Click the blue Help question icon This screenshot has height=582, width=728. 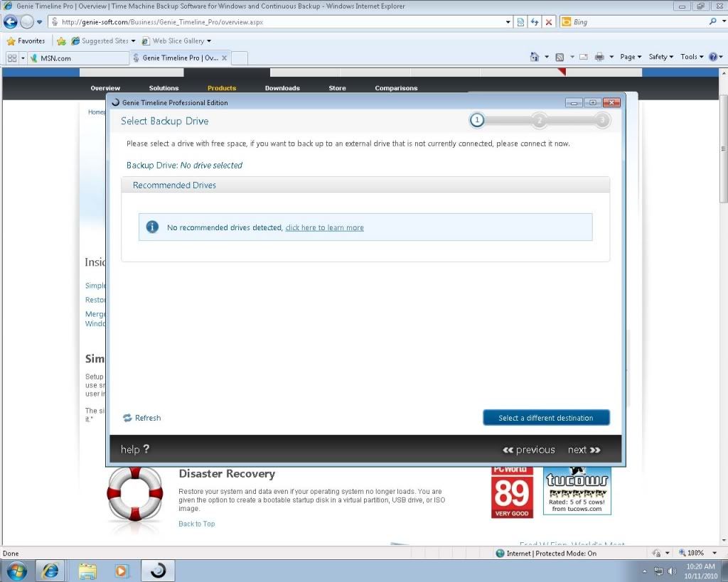[713, 57]
